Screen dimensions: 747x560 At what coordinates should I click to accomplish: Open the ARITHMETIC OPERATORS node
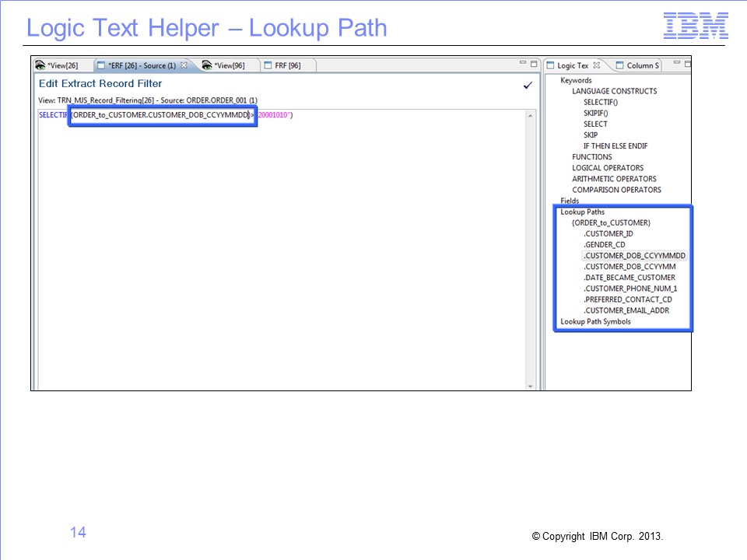(x=614, y=179)
